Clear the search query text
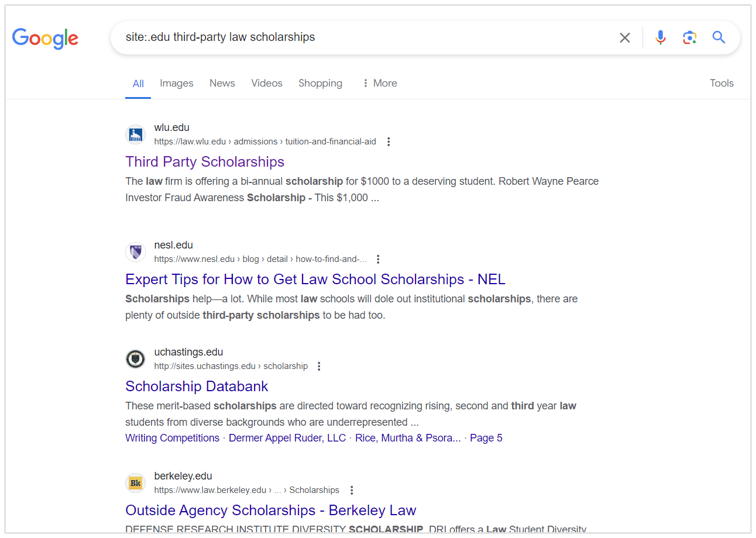The image size is (756, 538). click(x=625, y=38)
